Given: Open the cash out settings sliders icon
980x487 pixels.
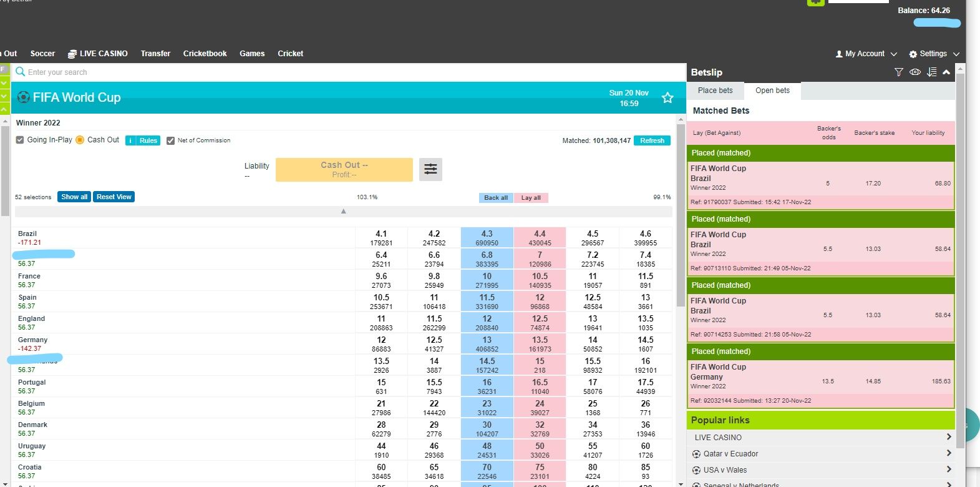Looking at the screenshot, I should [430, 169].
